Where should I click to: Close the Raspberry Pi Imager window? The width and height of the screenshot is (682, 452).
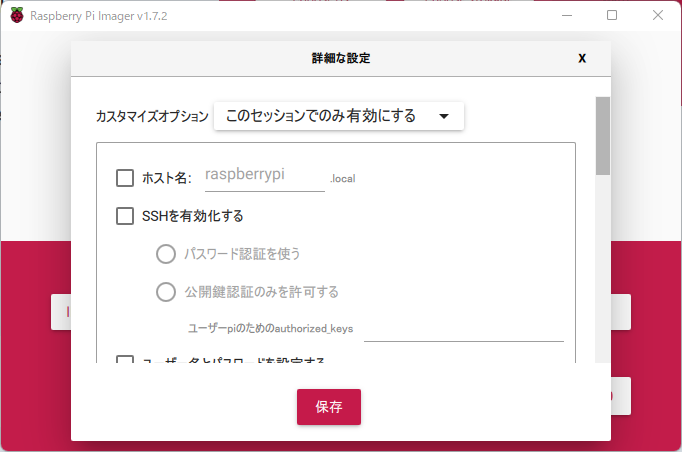(658, 16)
